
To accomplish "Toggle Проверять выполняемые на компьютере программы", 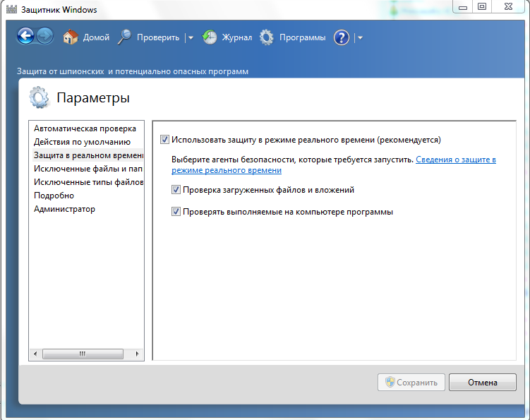I will tap(176, 212).
